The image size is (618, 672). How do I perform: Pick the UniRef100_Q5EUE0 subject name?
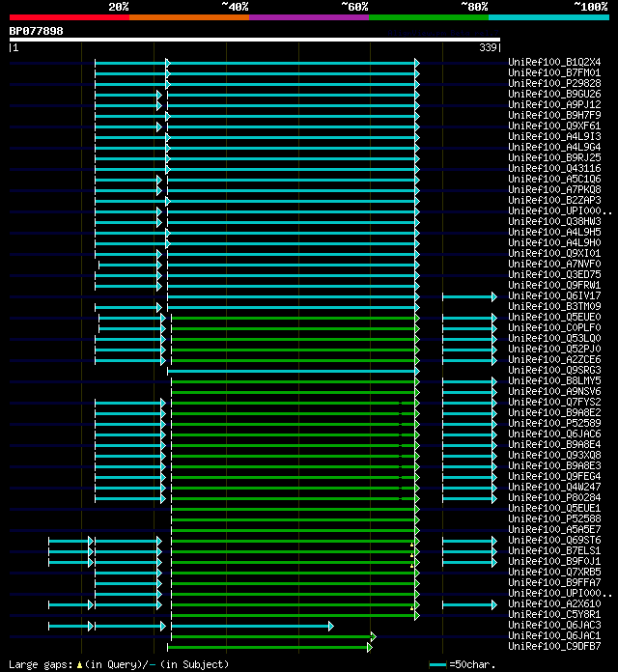554,317
